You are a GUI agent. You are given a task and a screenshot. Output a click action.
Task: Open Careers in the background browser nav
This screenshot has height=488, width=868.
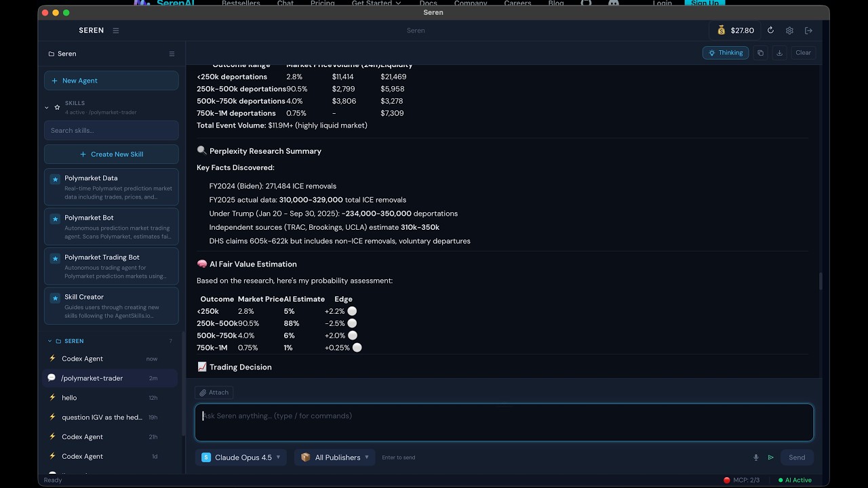(x=517, y=3)
